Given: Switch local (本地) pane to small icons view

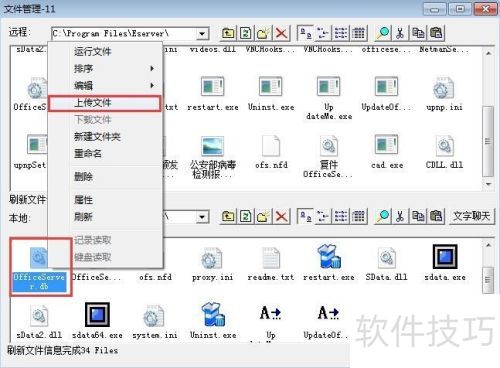Looking at the screenshot, I should [x=323, y=216].
